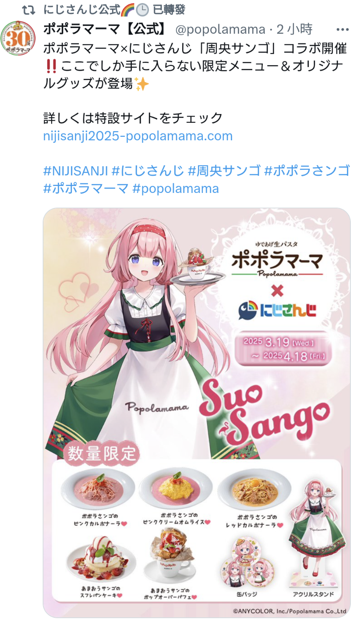Screen dimensions: 364x620
Task: Tap the にじさんじ logo in the poster
Action: tap(277, 310)
